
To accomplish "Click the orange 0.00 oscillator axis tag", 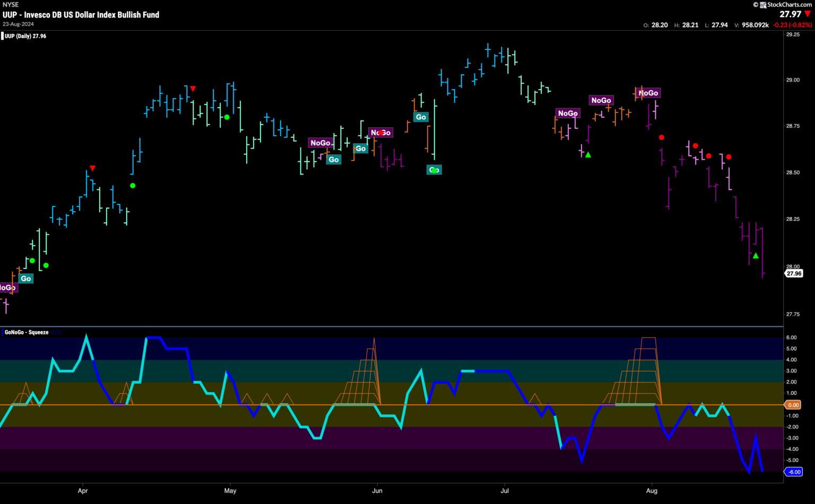I will point(793,405).
